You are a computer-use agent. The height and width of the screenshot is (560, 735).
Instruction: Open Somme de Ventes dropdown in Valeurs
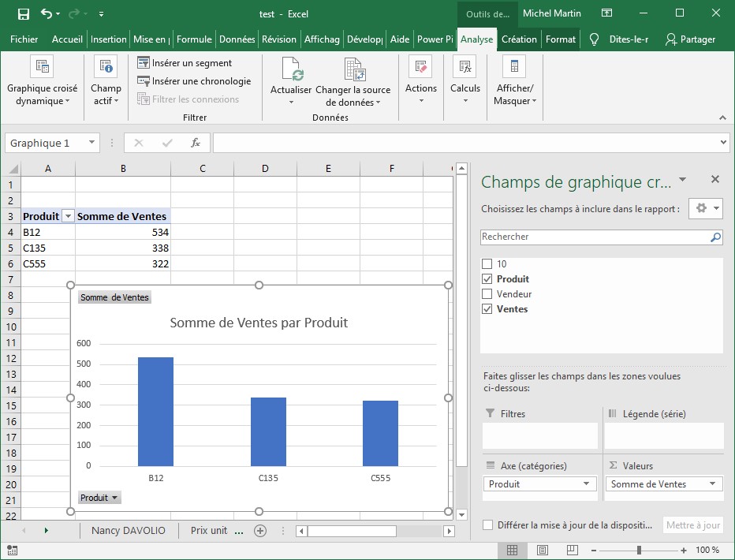712,484
